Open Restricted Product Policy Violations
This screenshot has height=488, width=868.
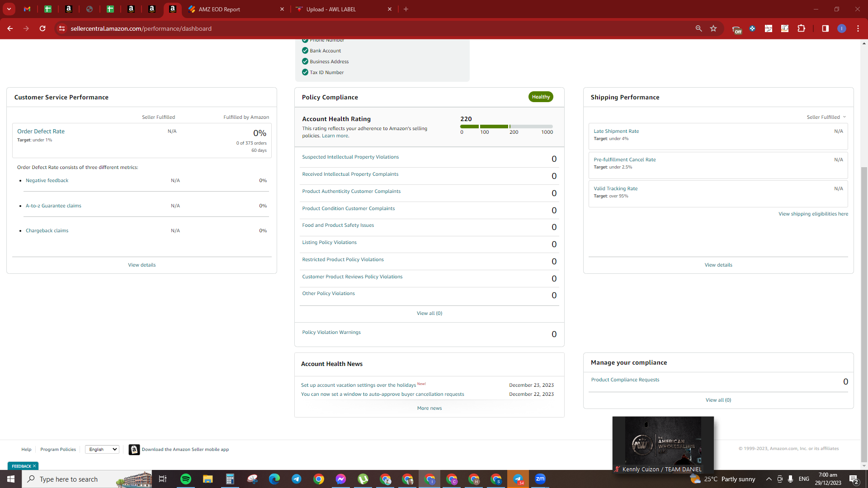tap(343, 259)
